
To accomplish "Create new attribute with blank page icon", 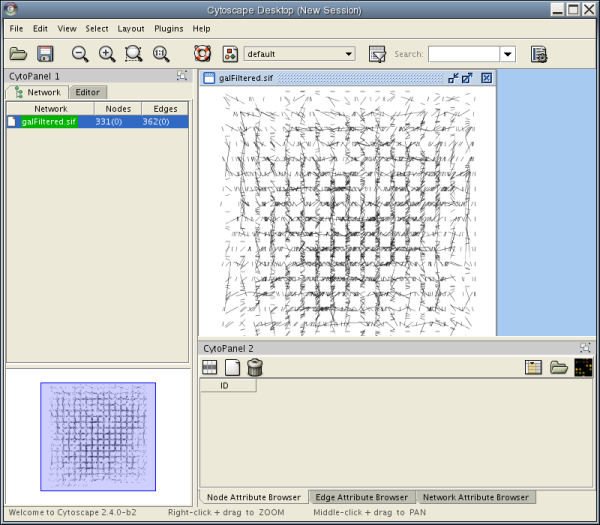I will [232, 367].
